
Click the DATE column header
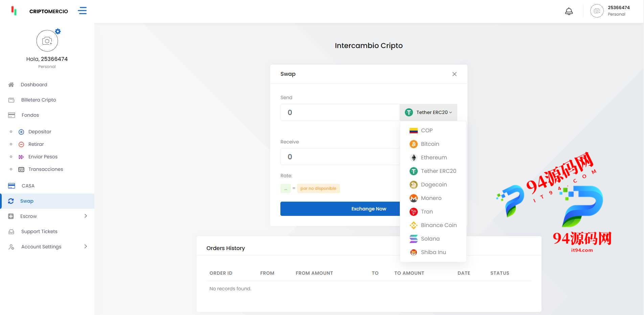tap(464, 273)
